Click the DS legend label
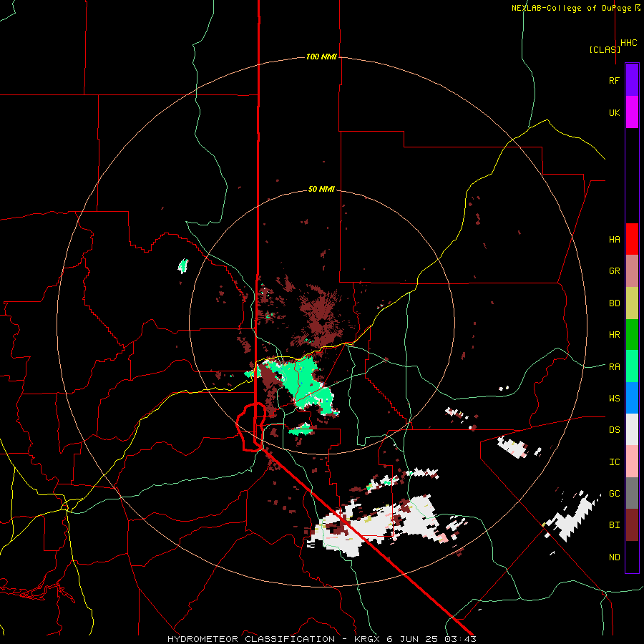Image resolution: width=644 pixels, height=644 pixels. click(615, 430)
